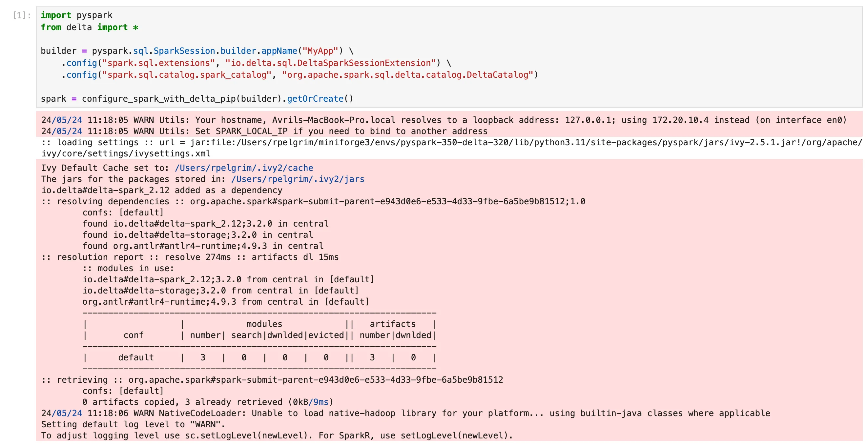Click getOrCreate in the last code line
This screenshot has height=444, width=868.
point(315,99)
